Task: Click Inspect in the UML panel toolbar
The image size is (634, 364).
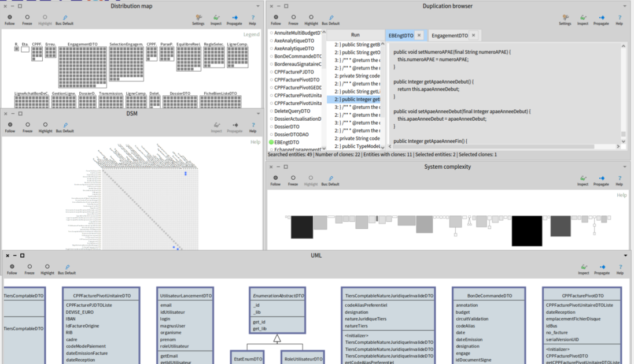Action: 584,269
